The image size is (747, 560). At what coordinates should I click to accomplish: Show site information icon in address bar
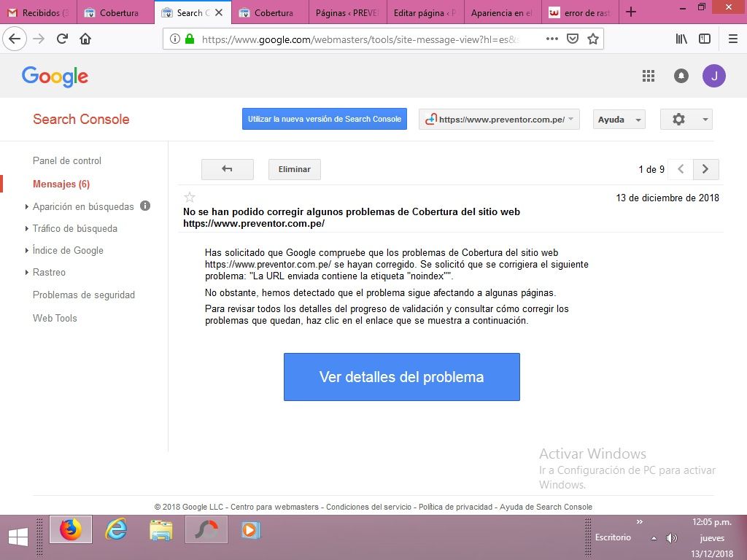tap(175, 39)
